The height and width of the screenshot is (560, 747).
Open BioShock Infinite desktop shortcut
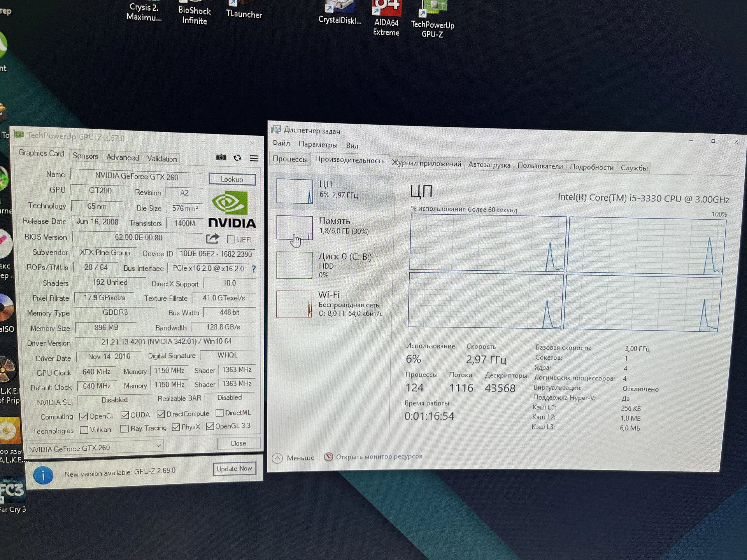pos(195,13)
